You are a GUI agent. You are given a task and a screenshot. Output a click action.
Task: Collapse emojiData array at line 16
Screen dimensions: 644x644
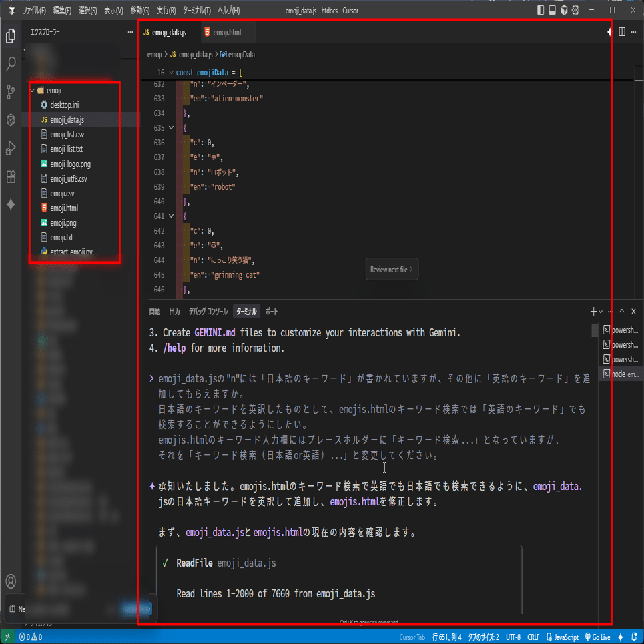click(x=172, y=72)
